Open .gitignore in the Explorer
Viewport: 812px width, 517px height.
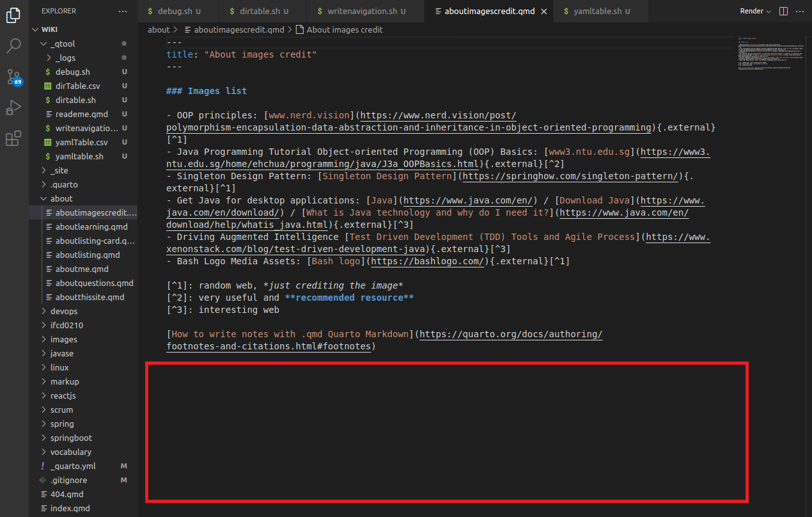pos(83,480)
